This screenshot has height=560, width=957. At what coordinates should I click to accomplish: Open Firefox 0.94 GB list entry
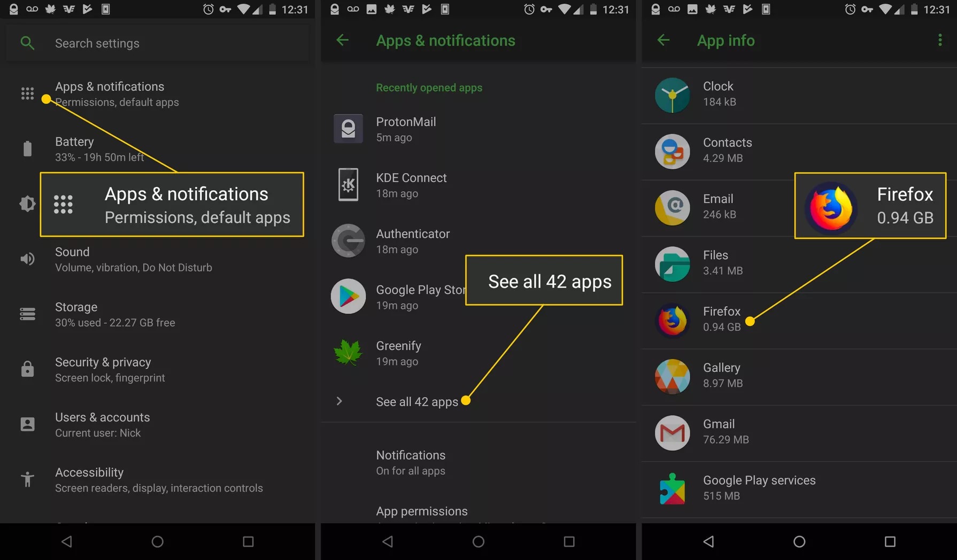721,318
